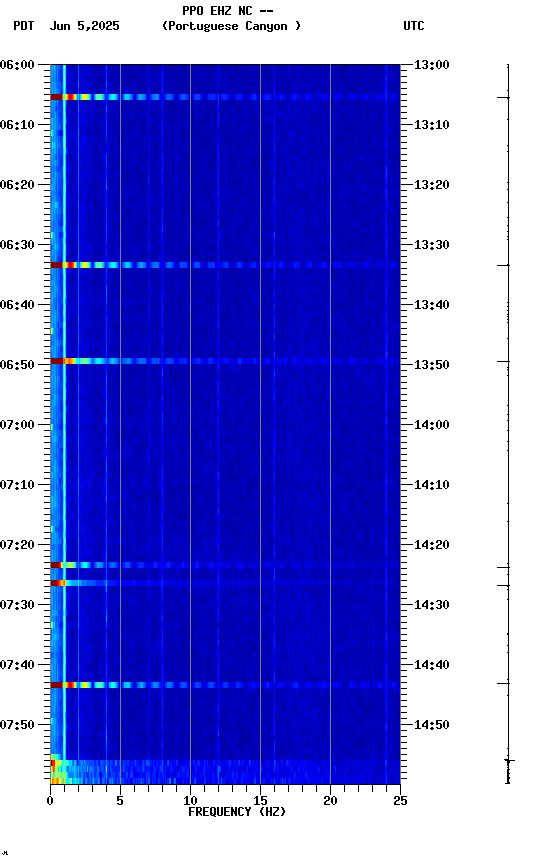Click the 07:00 PDT time label
The height and width of the screenshot is (864, 552).
17,425
